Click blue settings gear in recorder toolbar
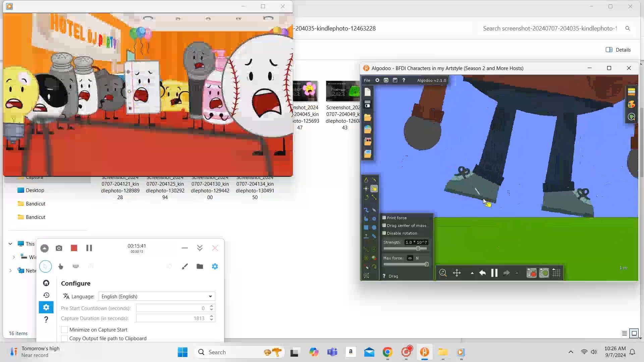The height and width of the screenshot is (362, 644). [x=215, y=266]
